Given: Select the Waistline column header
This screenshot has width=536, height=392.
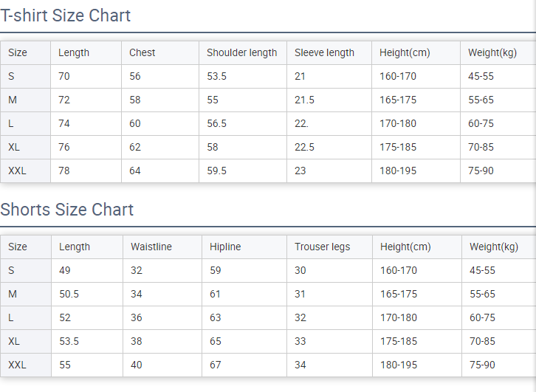Looking at the screenshot, I should coord(151,247).
